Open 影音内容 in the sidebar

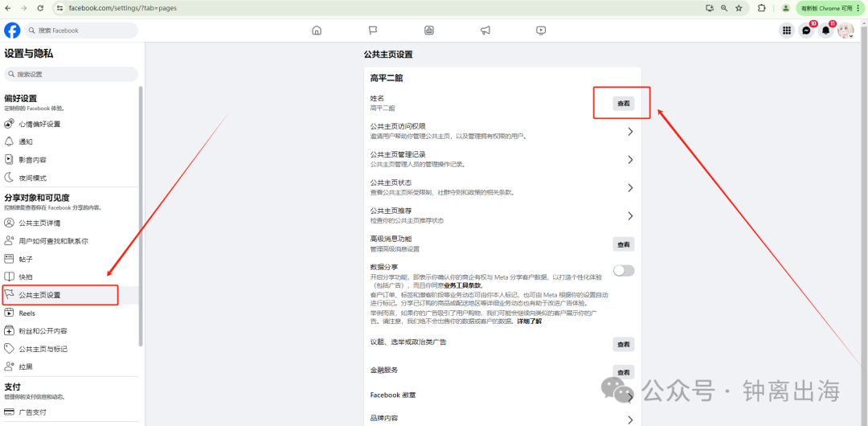pyautogui.click(x=69, y=159)
